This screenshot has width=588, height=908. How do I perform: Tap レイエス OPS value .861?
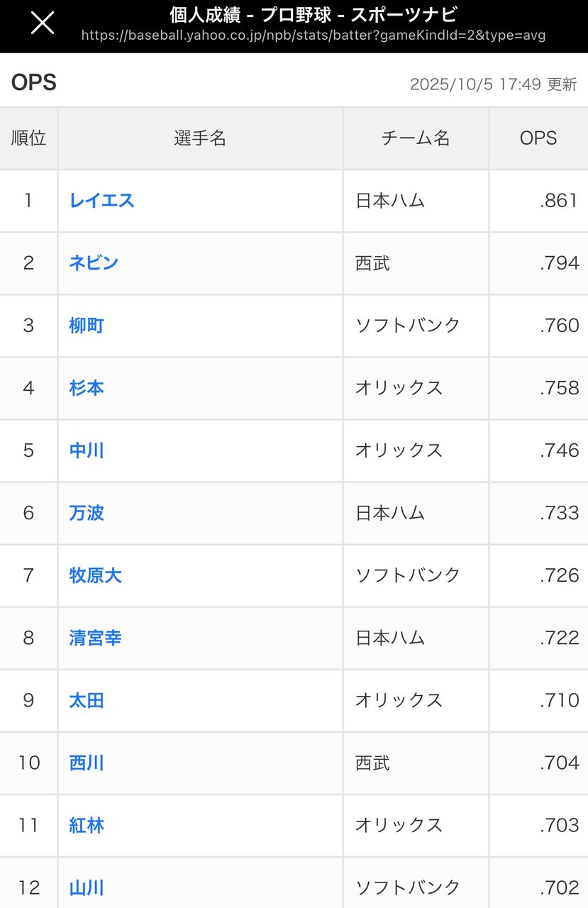pos(559,201)
